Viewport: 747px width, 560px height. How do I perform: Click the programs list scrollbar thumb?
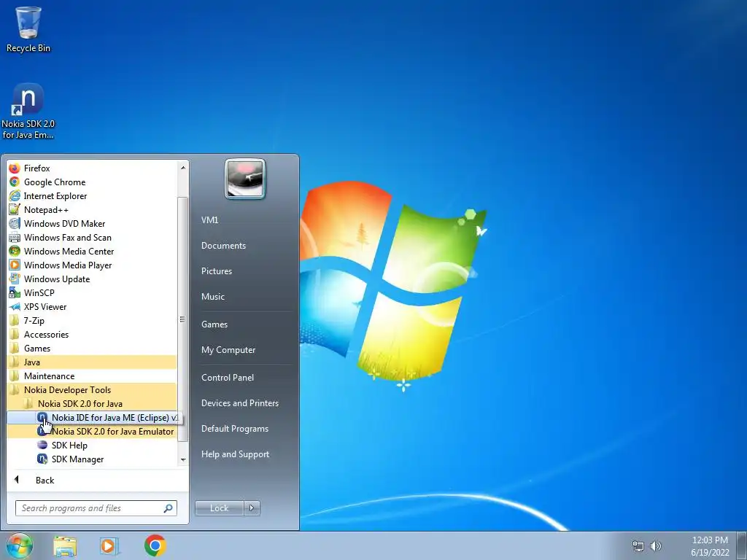(x=183, y=319)
